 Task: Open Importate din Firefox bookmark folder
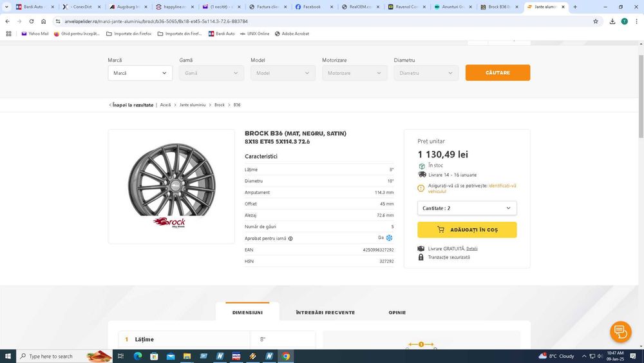[129, 34]
